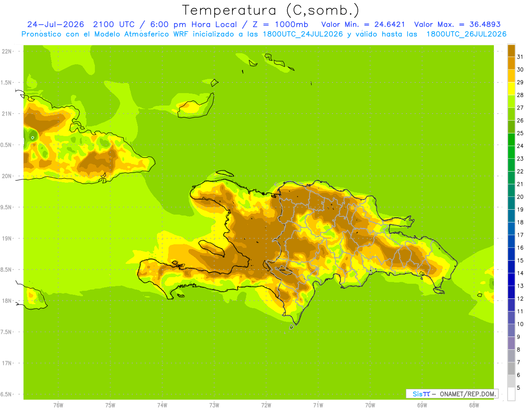Click the legend value "20"
Viewport: 532px width, 411px height.
coord(520,196)
